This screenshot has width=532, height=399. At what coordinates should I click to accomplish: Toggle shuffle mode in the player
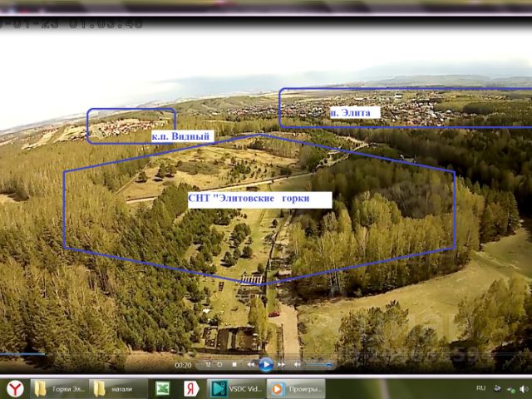[x=208, y=364]
